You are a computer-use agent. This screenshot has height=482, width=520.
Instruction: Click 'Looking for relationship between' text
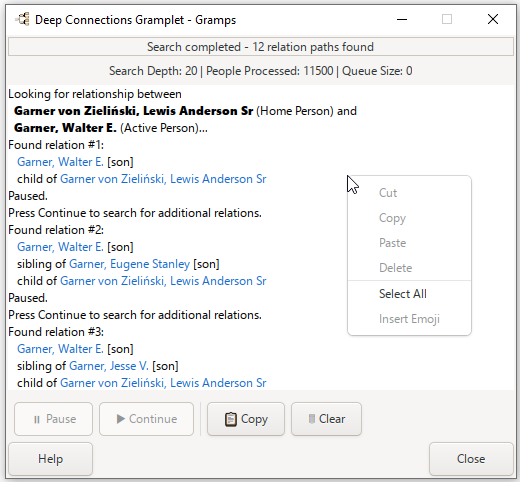coord(95,94)
